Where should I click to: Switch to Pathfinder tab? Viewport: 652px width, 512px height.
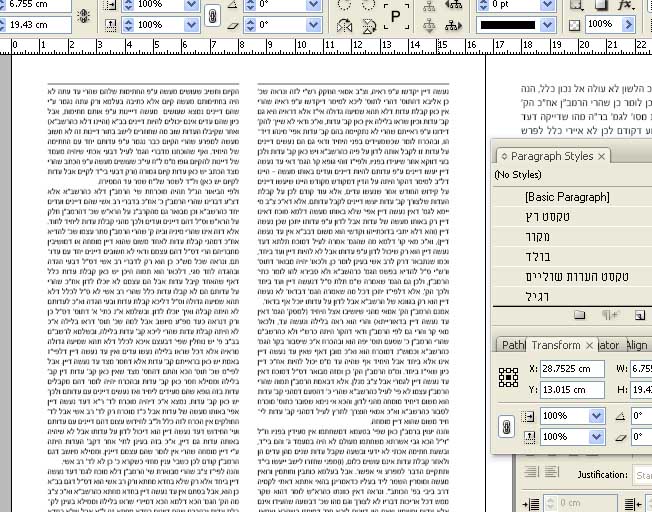click(x=513, y=345)
